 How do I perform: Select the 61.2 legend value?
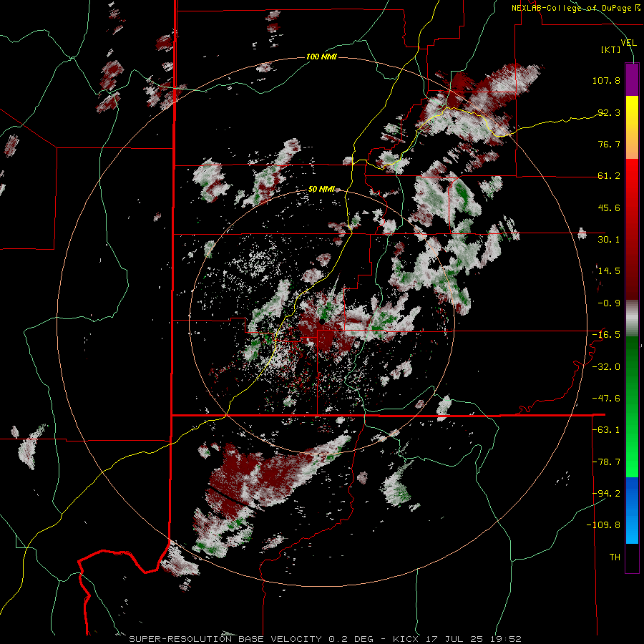[609, 176]
